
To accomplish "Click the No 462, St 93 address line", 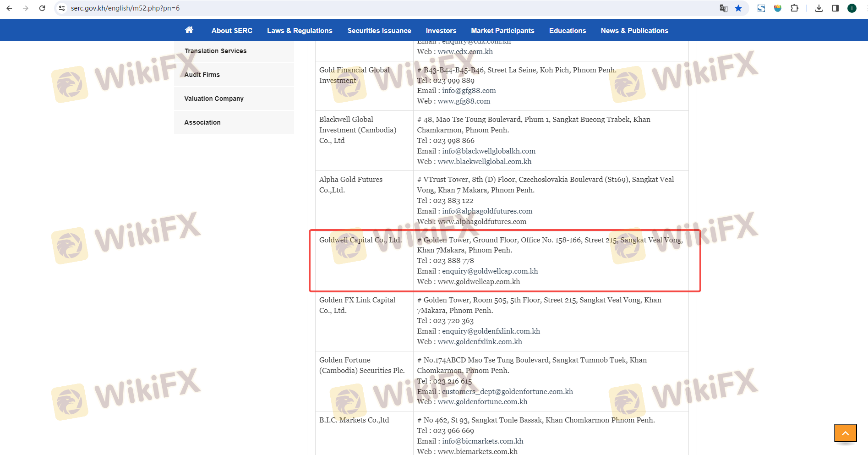I will pos(536,420).
